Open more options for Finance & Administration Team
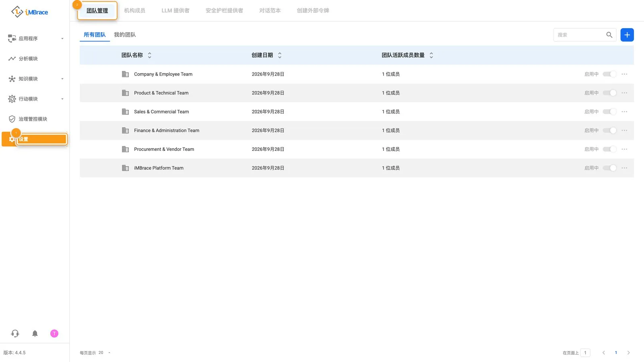Screen dimensions: 644x362 click(624, 130)
